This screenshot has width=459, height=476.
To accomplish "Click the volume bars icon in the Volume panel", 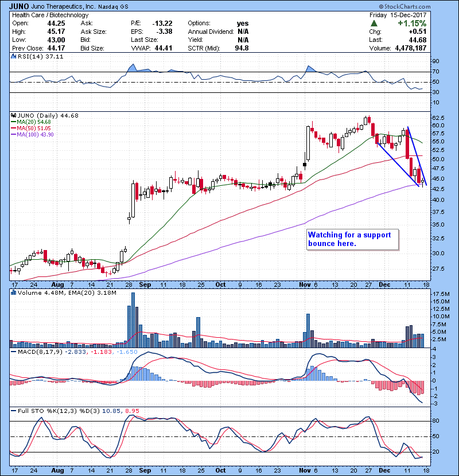I will click(13, 292).
